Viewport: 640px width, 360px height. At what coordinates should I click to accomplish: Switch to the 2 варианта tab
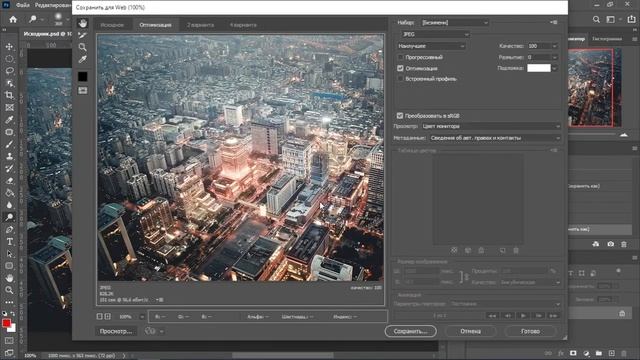[200, 25]
